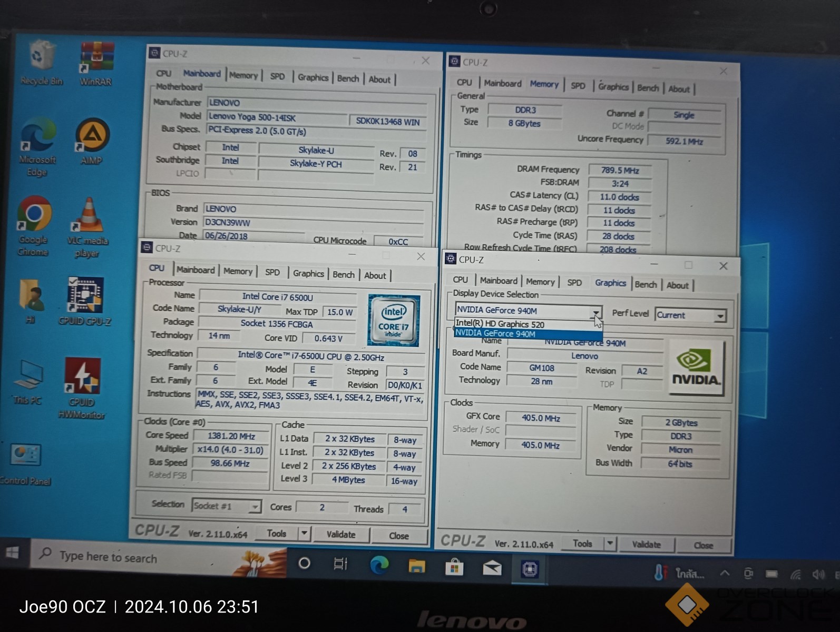This screenshot has height=632, width=840.
Task: Launch the AIMP player shortcut
Action: click(x=92, y=142)
